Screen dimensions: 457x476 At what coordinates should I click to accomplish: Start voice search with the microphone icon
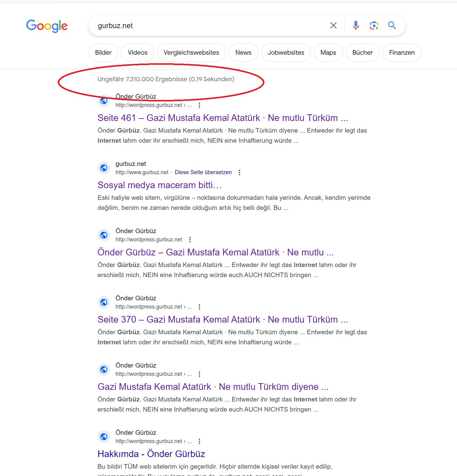coord(356,25)
